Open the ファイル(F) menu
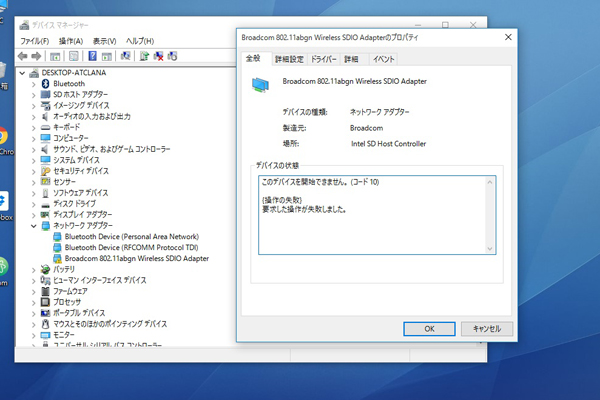Screen dimensions: 600x400 34,41
